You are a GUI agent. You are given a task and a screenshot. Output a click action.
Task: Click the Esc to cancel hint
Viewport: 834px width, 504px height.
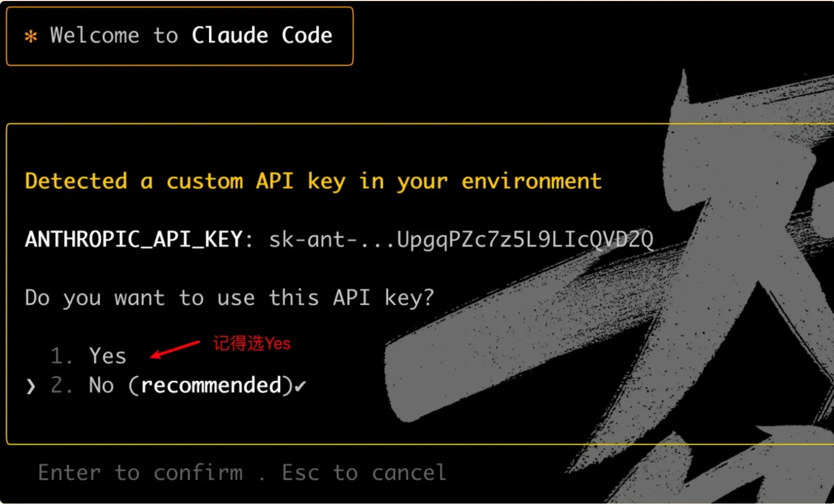(x=364, y=473)
